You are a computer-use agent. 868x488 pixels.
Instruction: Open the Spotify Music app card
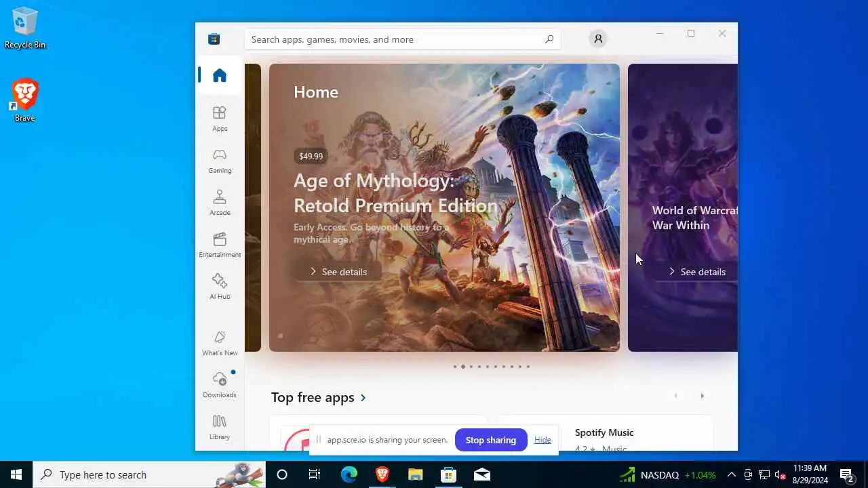(x=605, y=433)
